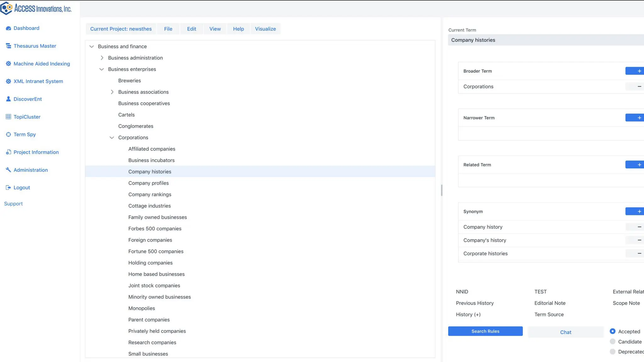Image resolution: width=644 pixels, height=362 pixels.
Task: Click the DiscoverEnt person icon
Action: (x=8, y=99)
